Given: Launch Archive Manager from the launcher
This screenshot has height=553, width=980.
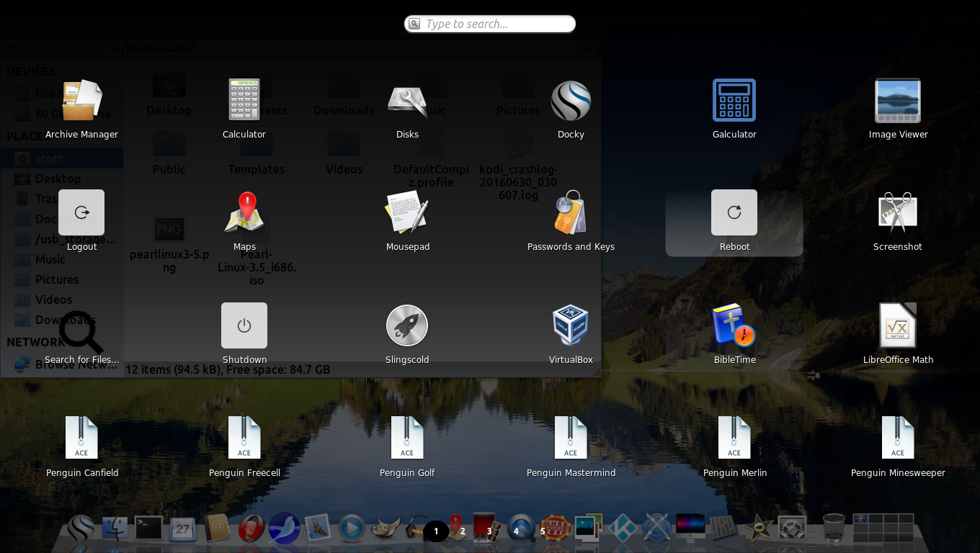Looking at the screenshot, I should coord(81,100).
